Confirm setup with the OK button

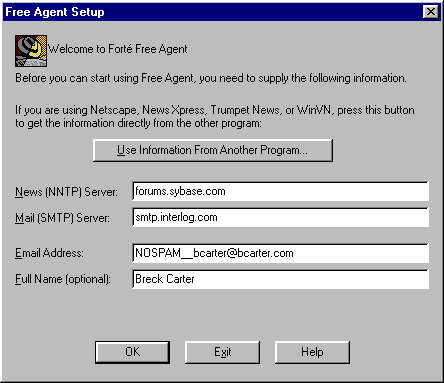coord(132,352)
